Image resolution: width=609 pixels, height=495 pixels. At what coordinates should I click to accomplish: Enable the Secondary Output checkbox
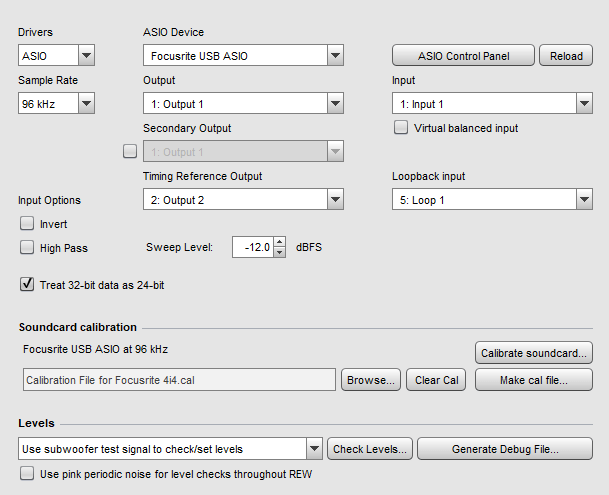130,151
